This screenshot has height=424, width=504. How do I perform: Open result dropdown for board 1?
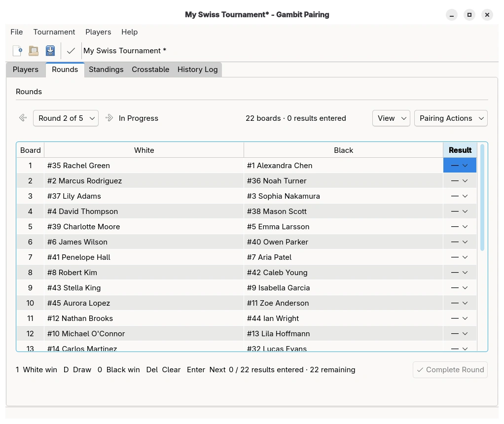pyautogui.click(x=460, y=166)
